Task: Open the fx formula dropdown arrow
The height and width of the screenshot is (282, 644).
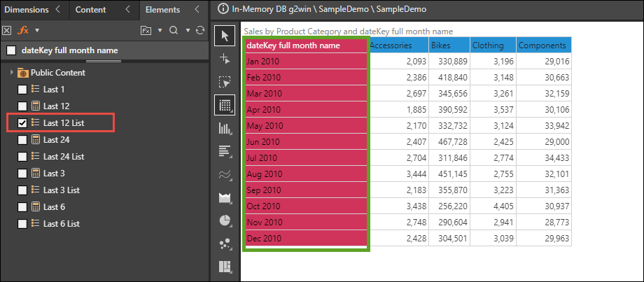Action: [x=36, y=31]
